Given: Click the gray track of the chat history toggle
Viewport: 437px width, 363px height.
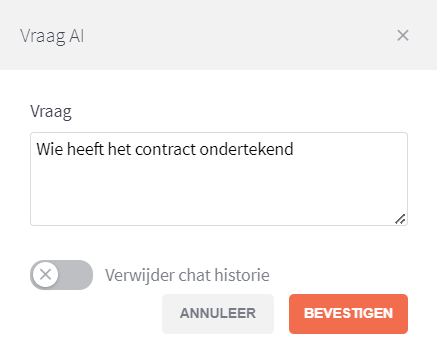Looking at the screenshot, I should [76, 275].
